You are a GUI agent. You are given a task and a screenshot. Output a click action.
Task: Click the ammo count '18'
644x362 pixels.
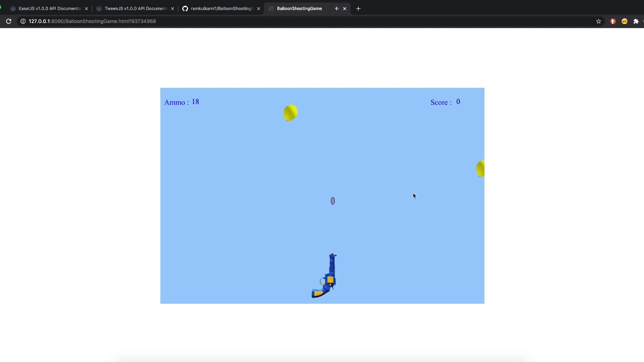tap(195, 102)
